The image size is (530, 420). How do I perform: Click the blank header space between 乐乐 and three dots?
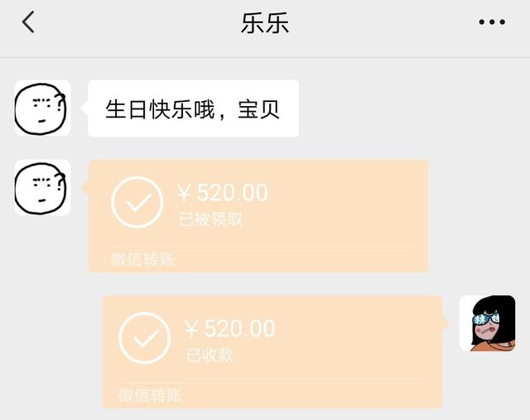[x=381, y=23]
